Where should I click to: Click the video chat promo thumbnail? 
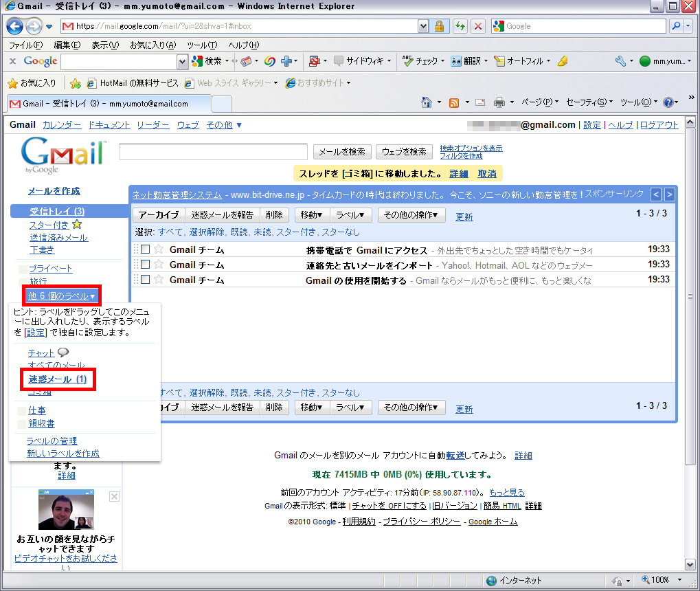66,509
